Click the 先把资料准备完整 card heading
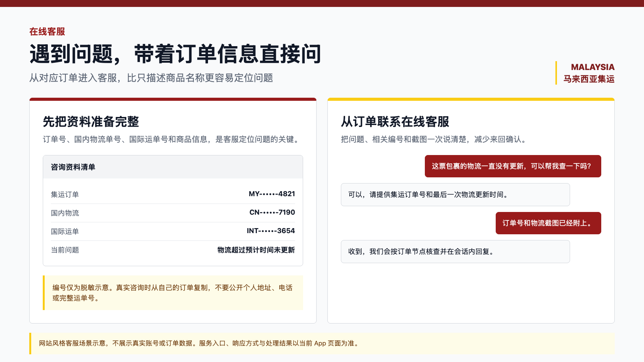Image resolution: width=644 pixels, height=362 pixels. [91, 122]
